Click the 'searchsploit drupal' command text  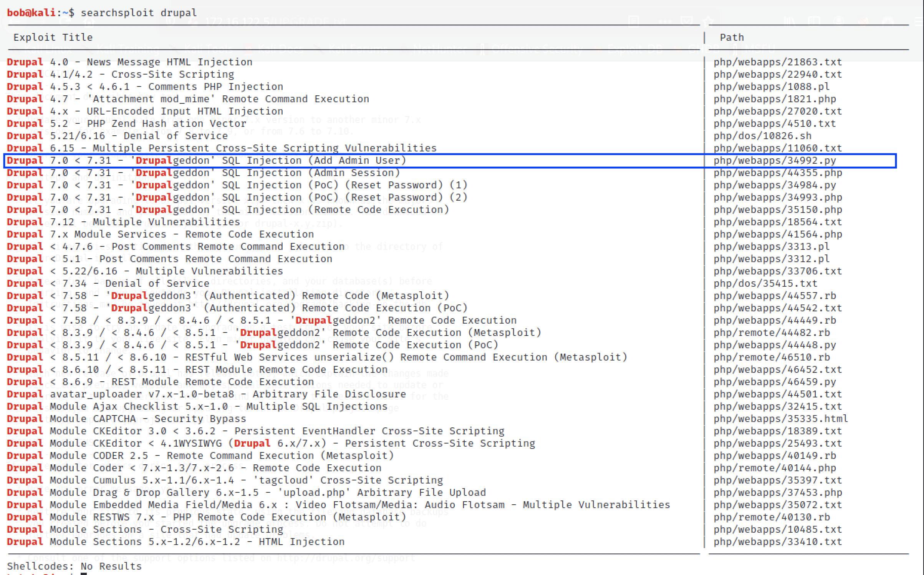(139, 13)
